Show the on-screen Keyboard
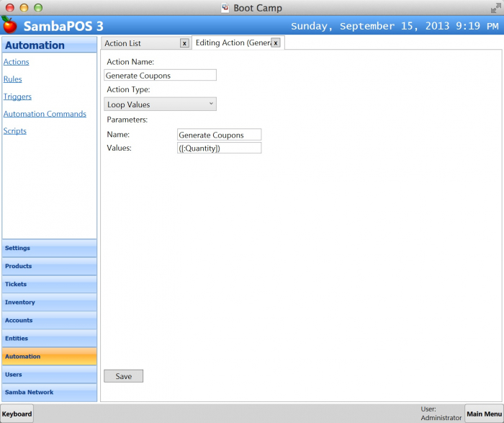504x423 pixels. pos(17,414)
